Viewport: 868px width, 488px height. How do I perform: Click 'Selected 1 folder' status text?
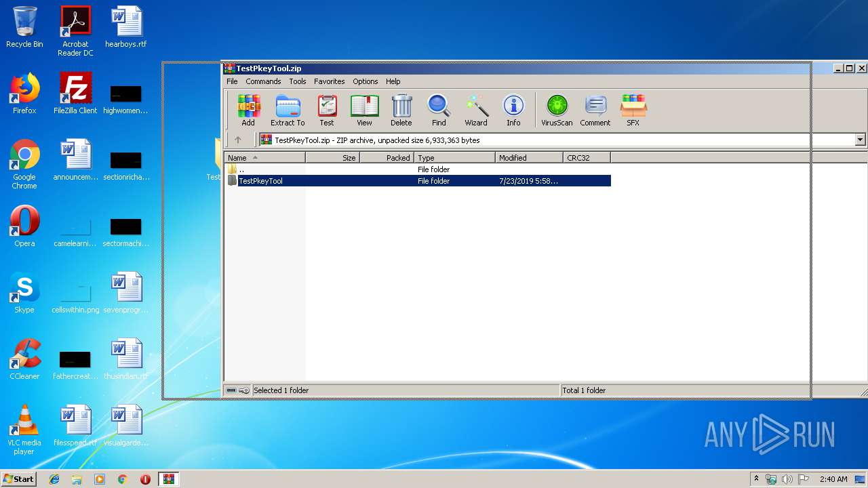[281, 390]
